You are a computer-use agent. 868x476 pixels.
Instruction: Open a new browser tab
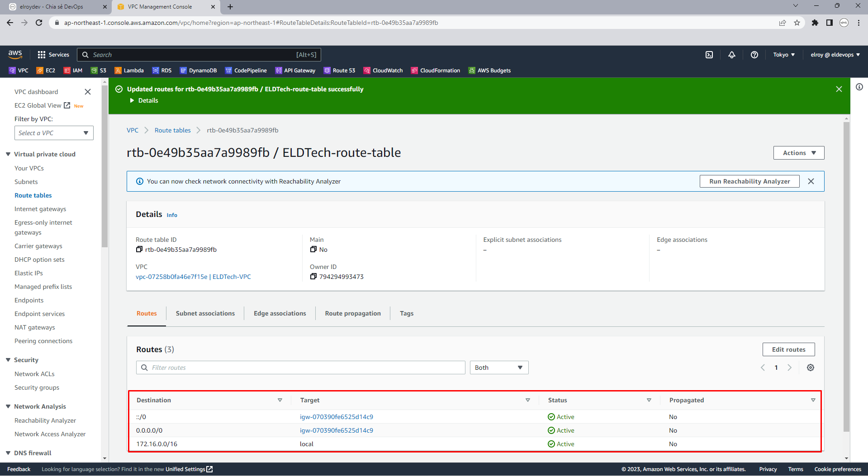tap(230, 7)
